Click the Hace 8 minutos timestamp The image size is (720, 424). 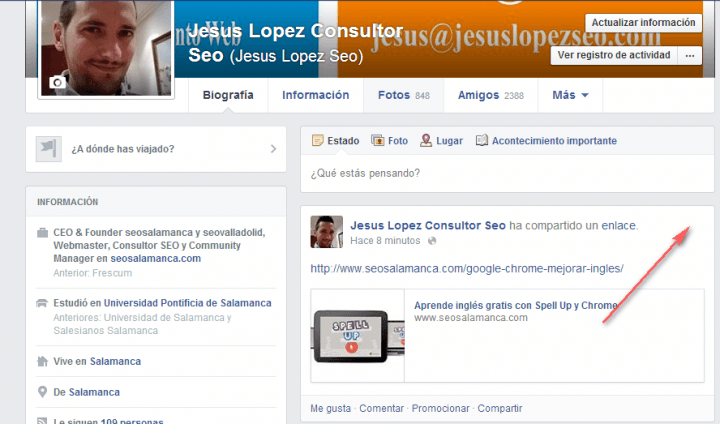385,241
